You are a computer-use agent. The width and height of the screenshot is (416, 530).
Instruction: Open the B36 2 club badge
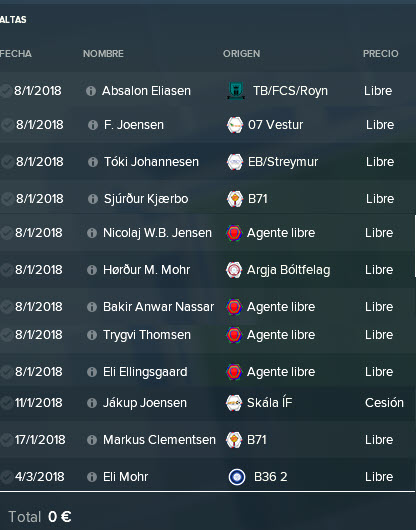click(x=237, y=477)
